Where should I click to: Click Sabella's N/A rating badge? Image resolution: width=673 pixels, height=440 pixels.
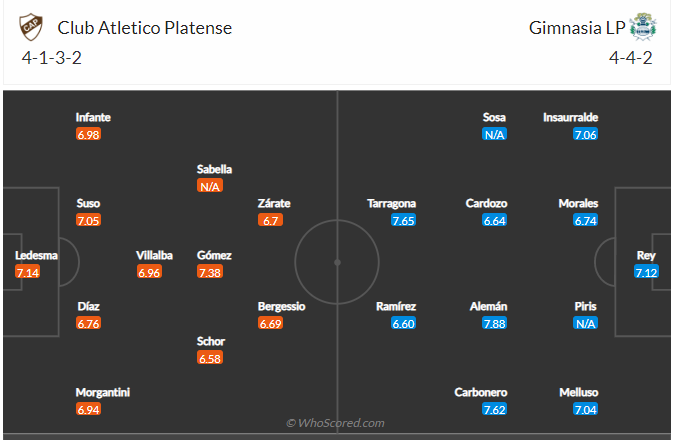tap(210, 186)
